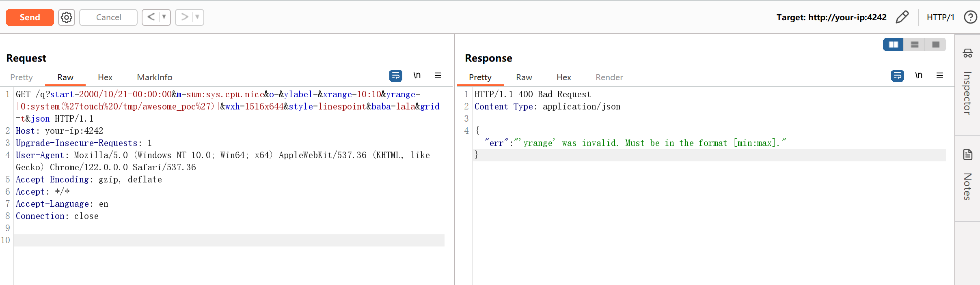Open the Notes side panel
Screen dimensions: 980x285
967,178
